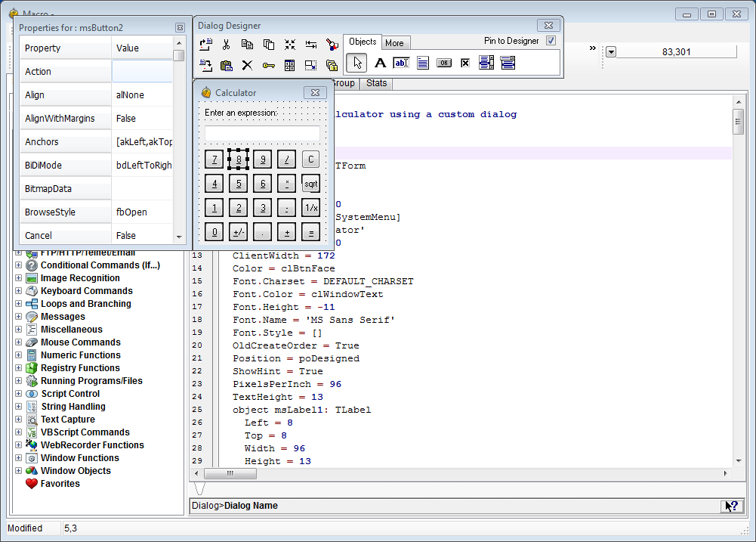The image size is (756, 542).
Task: Click the first icon in Dialog Designer toolbar
Action: pos(206,45)
